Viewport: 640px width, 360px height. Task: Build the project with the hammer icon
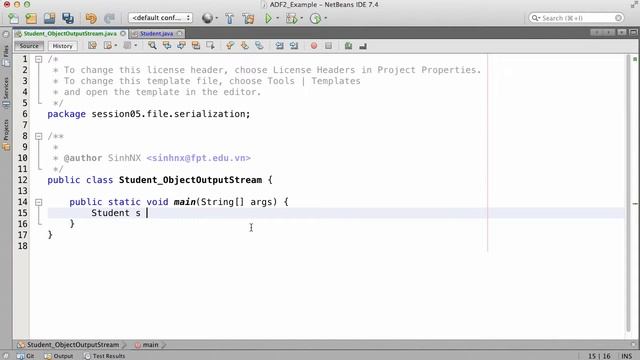(x=229, y=18)
